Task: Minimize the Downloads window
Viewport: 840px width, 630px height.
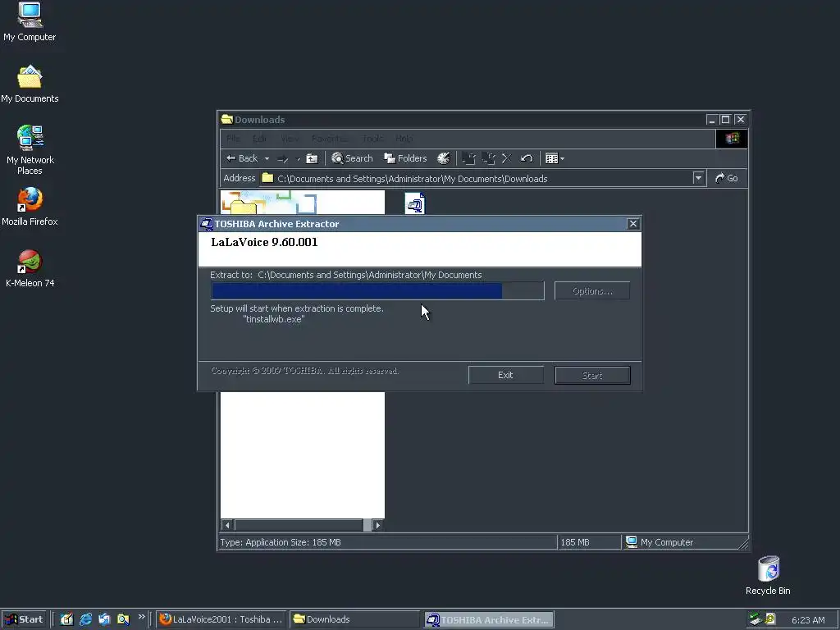Action: tap(711, 120)
